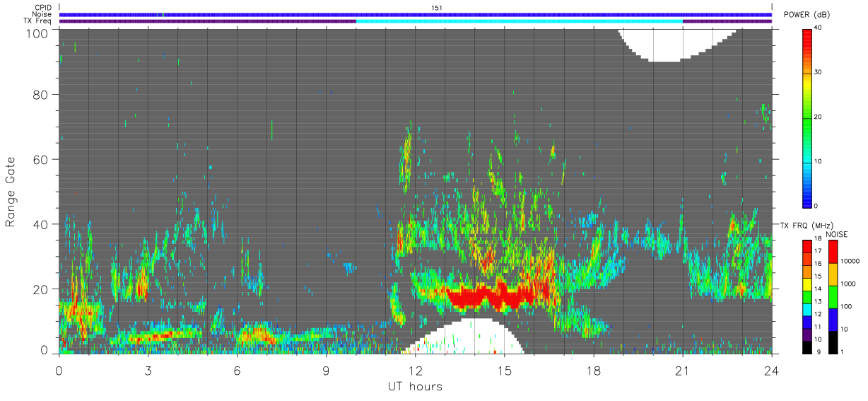Select the Range Gate axis title
This screenshot has width=868, height=401.
[11, 190]
